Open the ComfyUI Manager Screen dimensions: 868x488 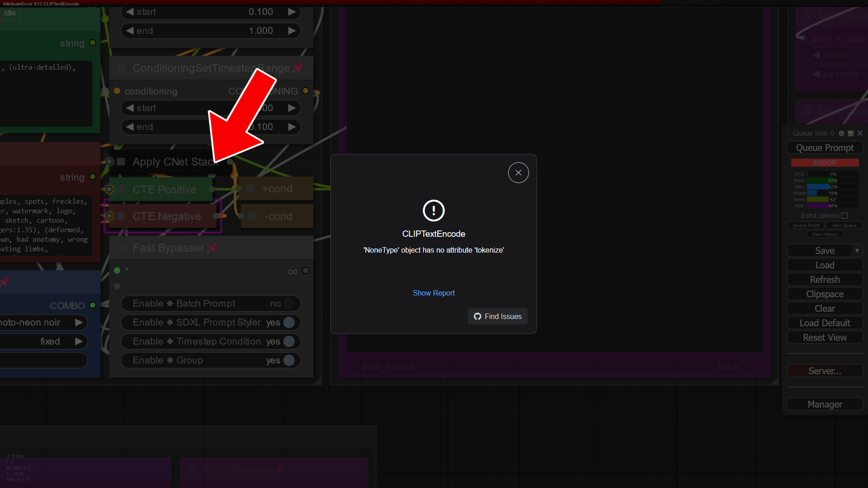(825, 404)
